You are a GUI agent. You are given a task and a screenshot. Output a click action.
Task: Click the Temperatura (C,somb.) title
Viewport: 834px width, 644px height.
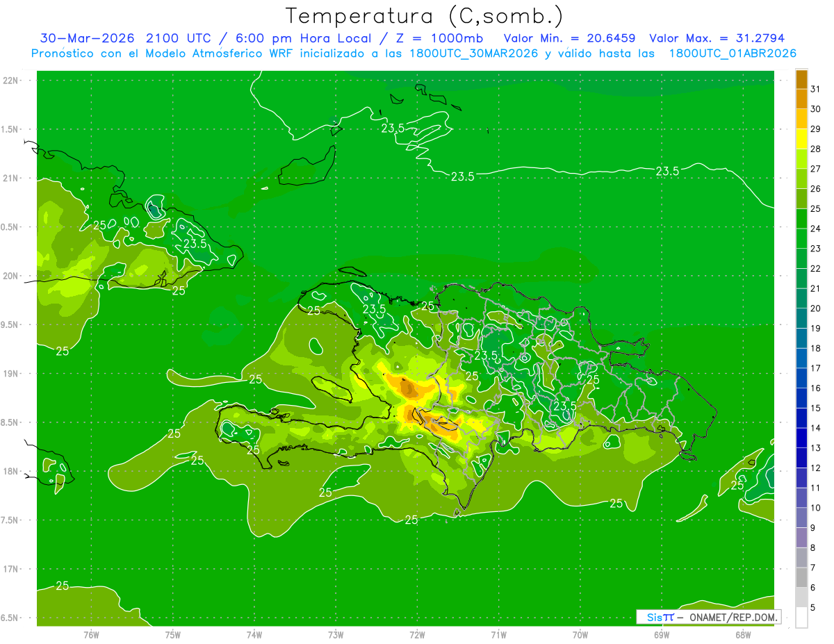425,16
